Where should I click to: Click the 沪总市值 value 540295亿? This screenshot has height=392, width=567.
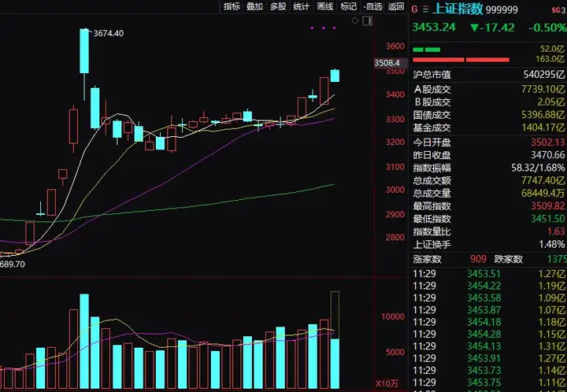544,75
